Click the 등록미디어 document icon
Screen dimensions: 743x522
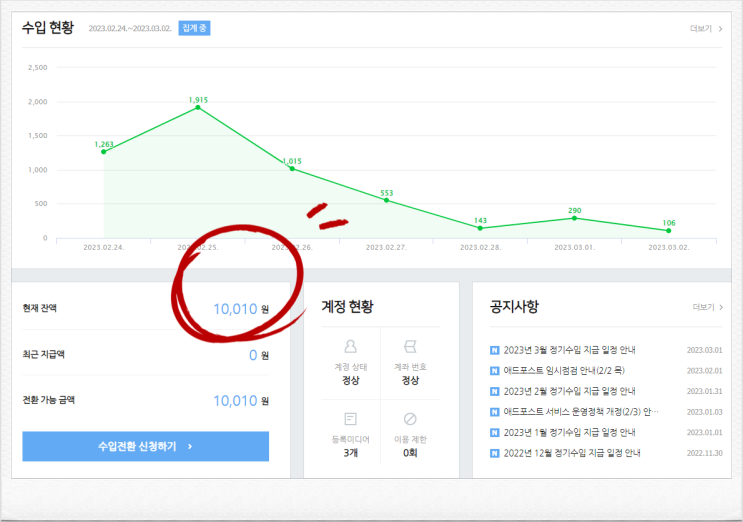tap(351, 419)
